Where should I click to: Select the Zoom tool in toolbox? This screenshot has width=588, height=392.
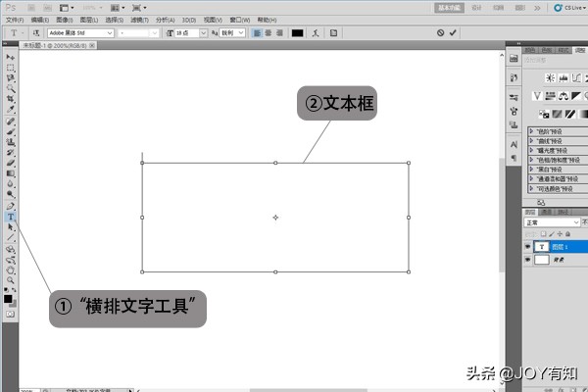pos(10,280)
